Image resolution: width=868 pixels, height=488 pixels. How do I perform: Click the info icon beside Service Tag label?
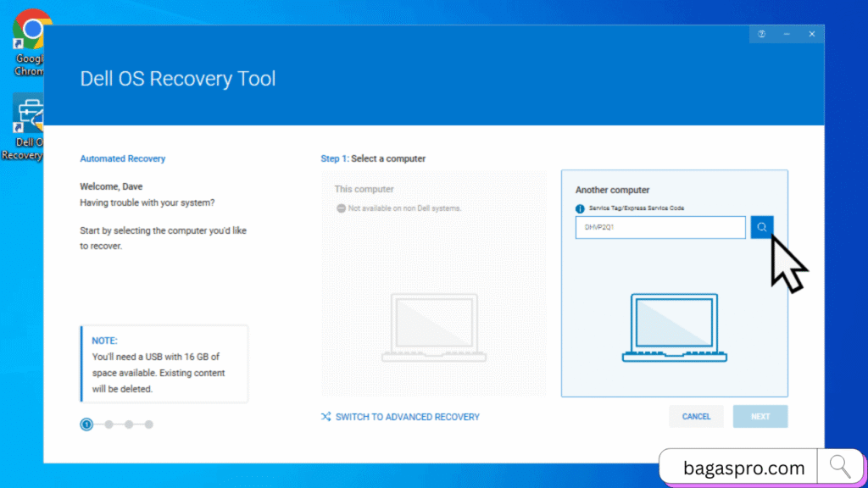580,208
